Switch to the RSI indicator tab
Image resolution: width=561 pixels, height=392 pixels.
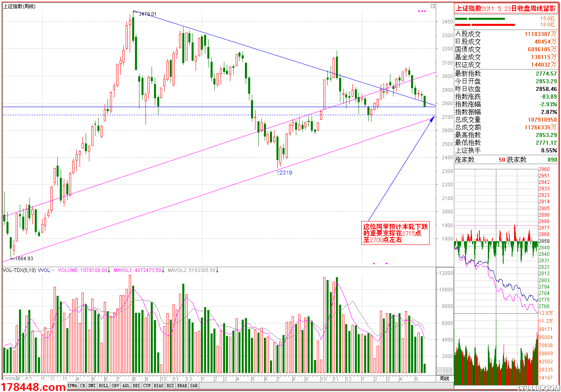tap(171, 386)
